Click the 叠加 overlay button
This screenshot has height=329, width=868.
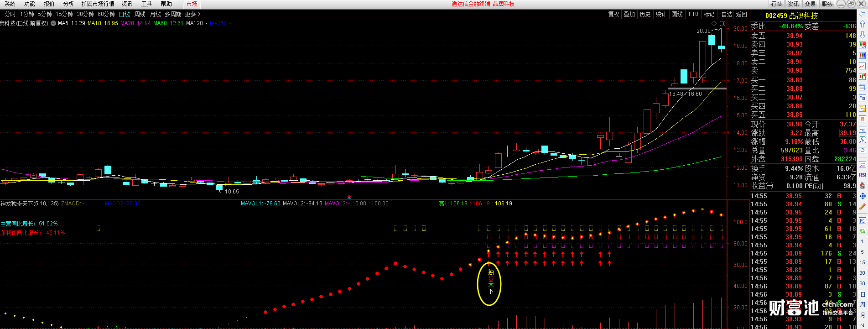coord(629,14)
